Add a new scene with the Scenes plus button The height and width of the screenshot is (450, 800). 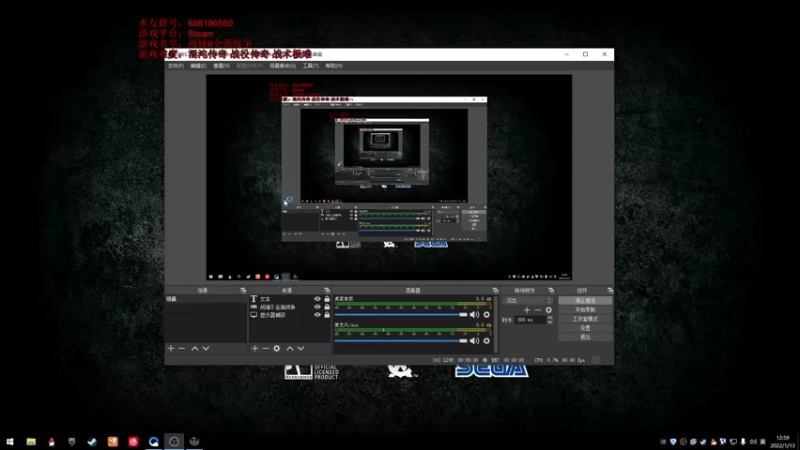171,348
